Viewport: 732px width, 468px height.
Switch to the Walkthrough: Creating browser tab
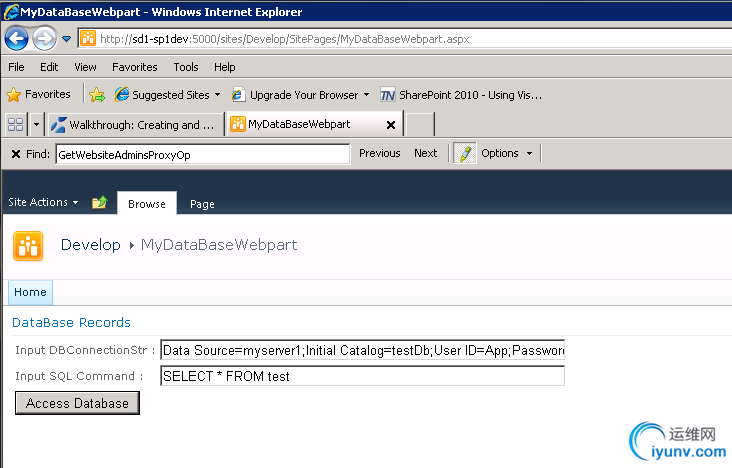point(134,125)
